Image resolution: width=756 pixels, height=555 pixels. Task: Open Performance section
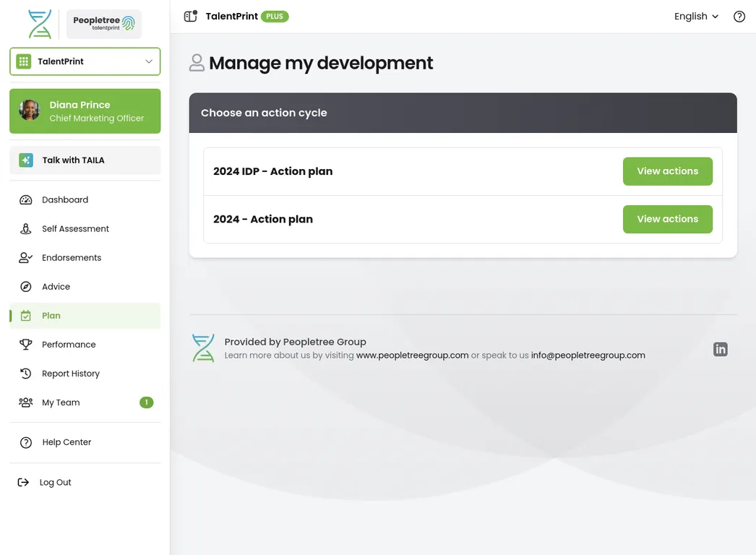click(85, 344)
